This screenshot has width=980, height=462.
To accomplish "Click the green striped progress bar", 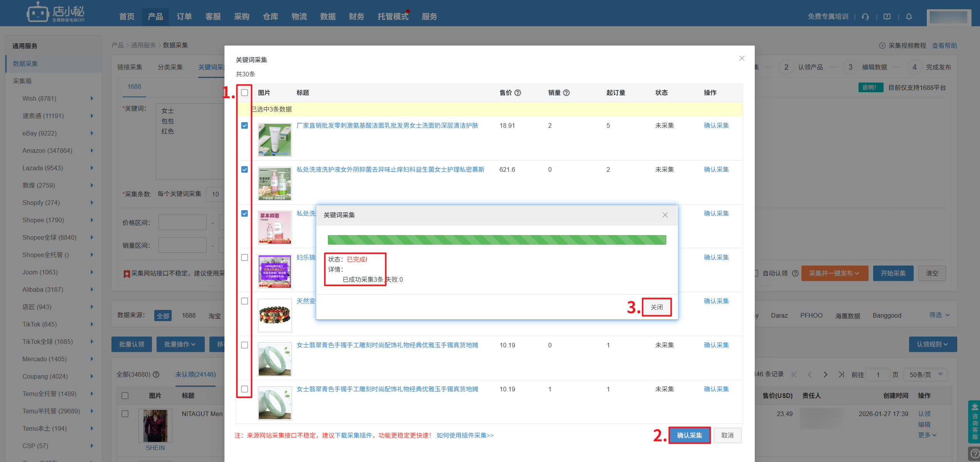I will 497,240.
